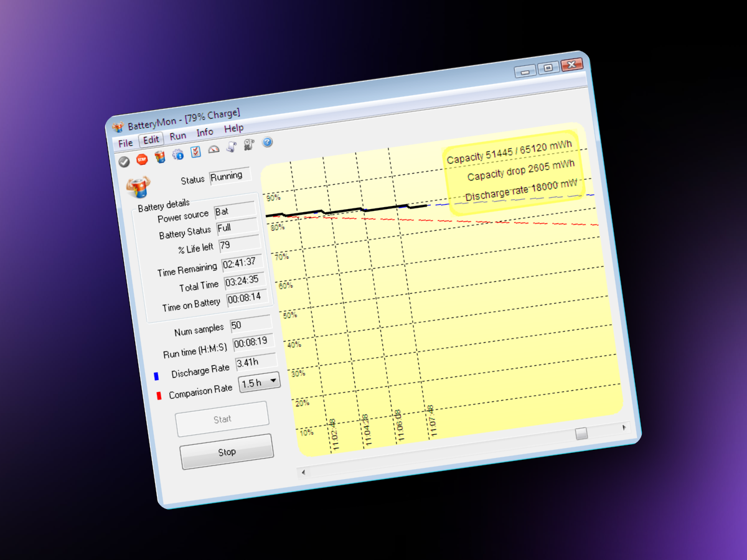
Task: Expand the Comparison Rate 1.5 h dropdown
Action: [x=260, y=381]
